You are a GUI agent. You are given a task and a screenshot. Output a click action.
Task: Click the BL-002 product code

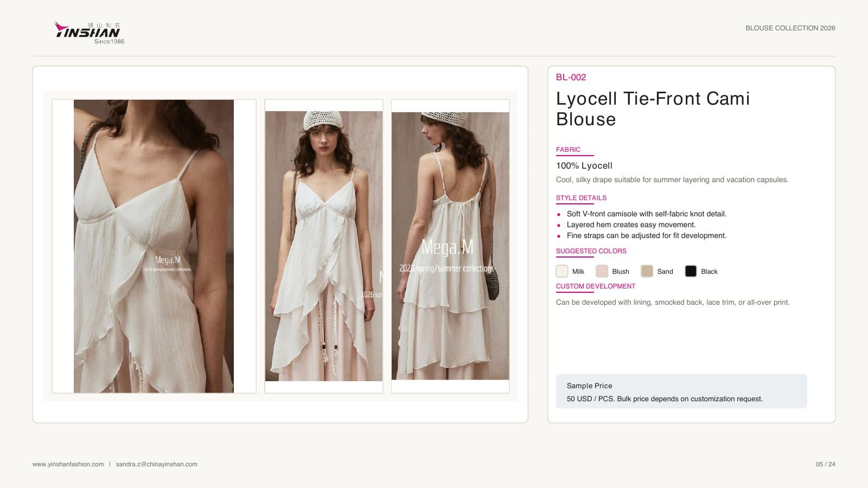(x=571, y=77)
